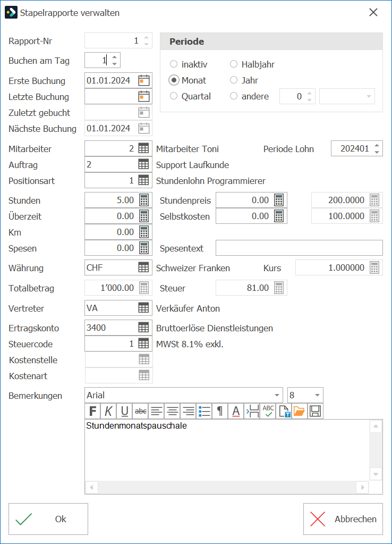Open calculator for Selbstkosten field
The height and width of the screenshot is (544, 392).
[279, 216]
